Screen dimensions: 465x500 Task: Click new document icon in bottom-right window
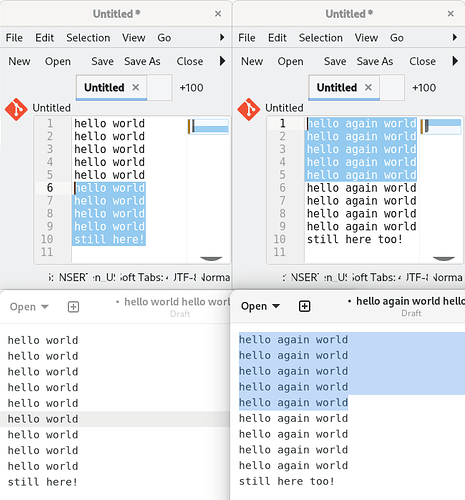(304, 306)
